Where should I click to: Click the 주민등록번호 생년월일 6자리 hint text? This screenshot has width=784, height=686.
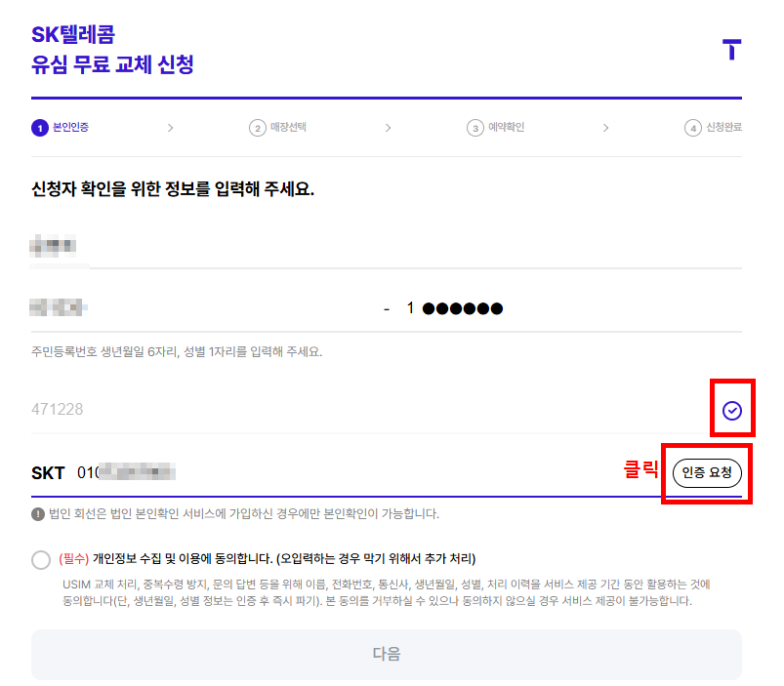point(177,351)
